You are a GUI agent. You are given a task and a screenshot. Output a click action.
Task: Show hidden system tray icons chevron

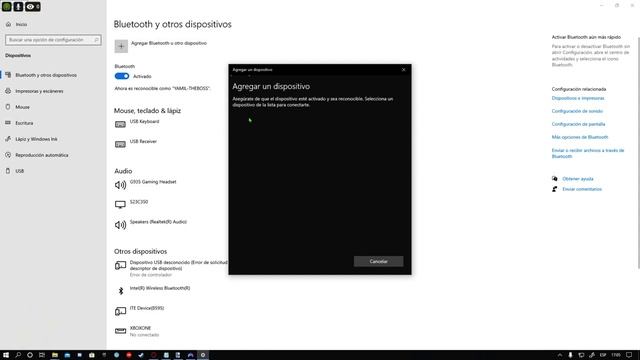(x=560, y=355)
